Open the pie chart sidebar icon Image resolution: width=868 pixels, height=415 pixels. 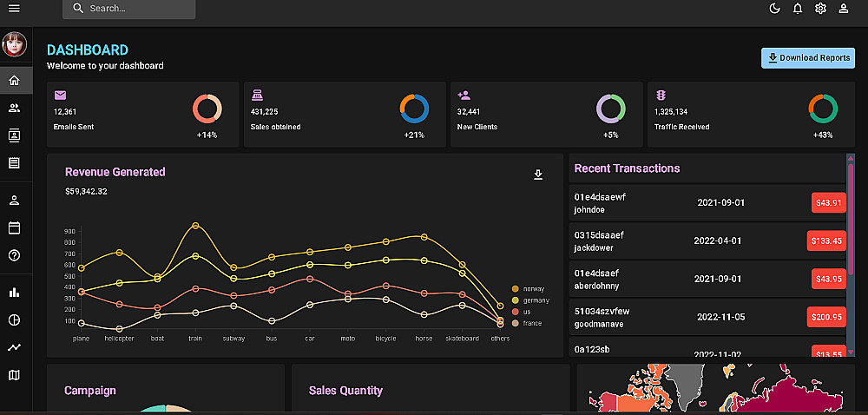15,319
